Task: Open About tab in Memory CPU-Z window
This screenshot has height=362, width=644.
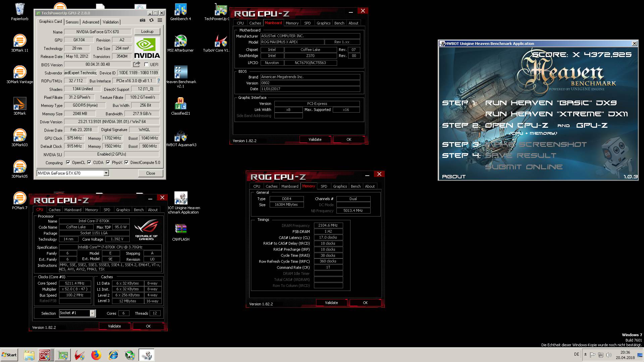Action: tap(370, 186)
